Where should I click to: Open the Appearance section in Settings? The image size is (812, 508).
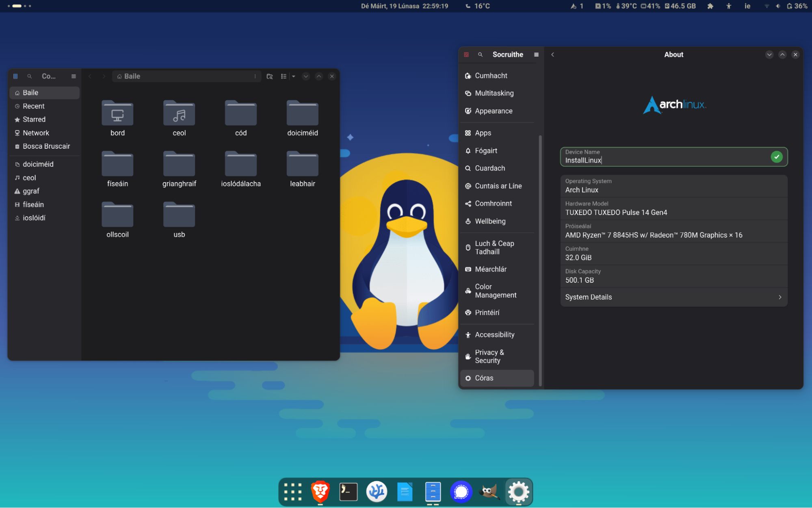pyautogui.click(x=494, y=111)
